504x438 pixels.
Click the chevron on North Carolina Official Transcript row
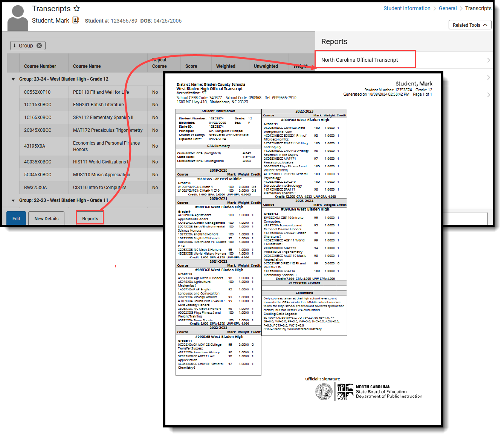(x=489, y=60)
